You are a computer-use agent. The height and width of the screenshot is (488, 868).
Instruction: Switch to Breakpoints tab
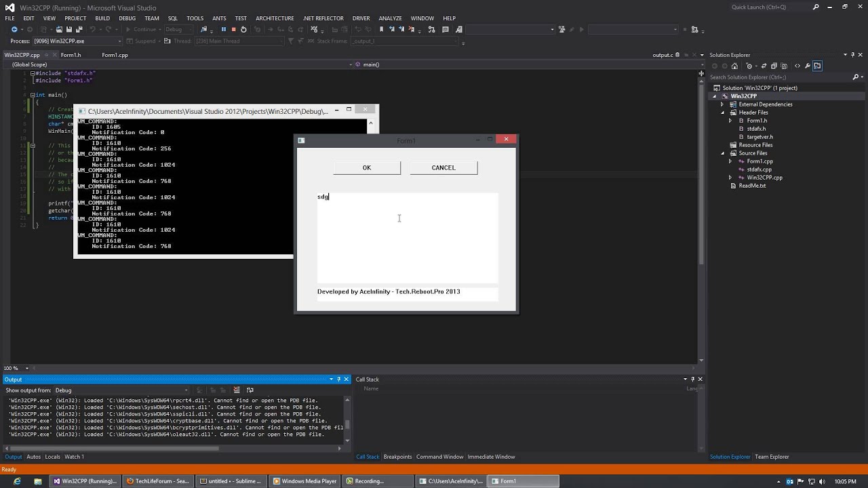pos(397,457)
